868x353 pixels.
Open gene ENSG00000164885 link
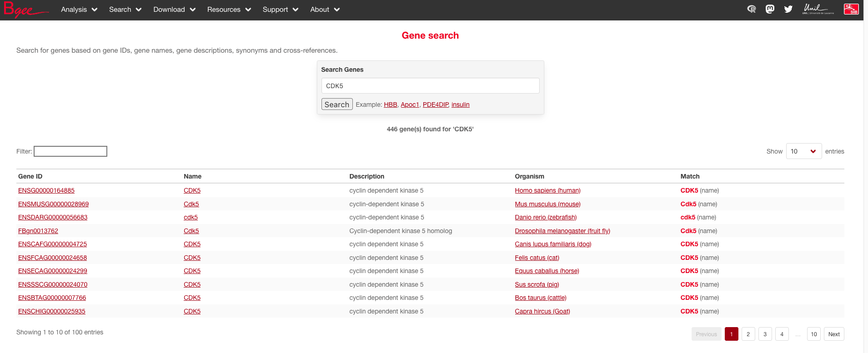(46, 190)
